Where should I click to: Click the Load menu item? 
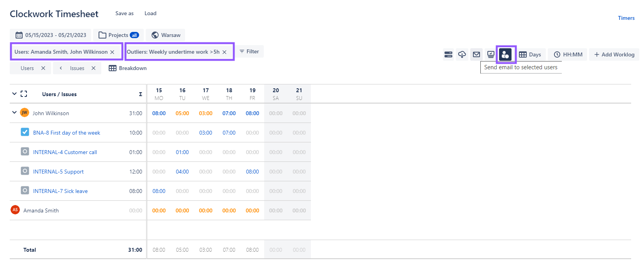[x=150, y=13]
